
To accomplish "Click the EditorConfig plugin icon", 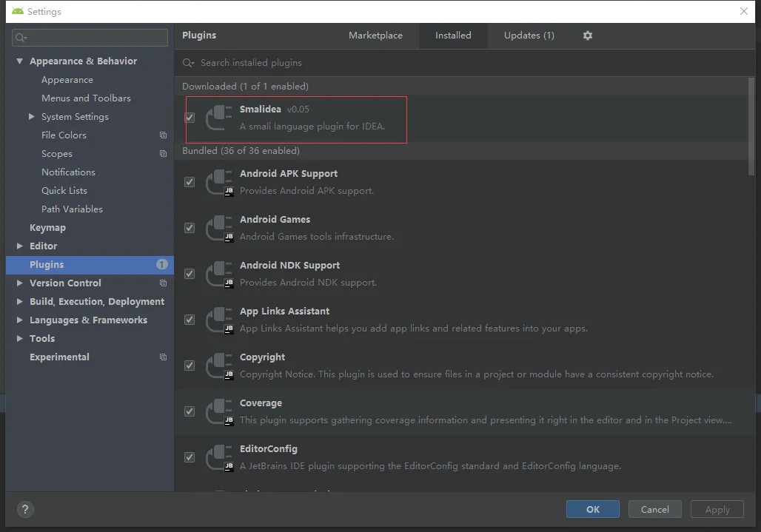I will [x=219, y=457].
